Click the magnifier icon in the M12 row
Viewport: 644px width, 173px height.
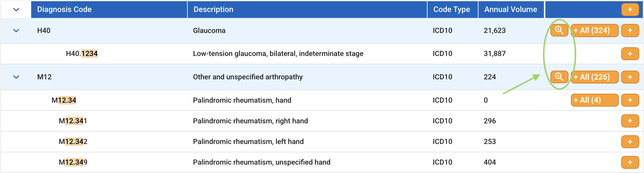559,77
